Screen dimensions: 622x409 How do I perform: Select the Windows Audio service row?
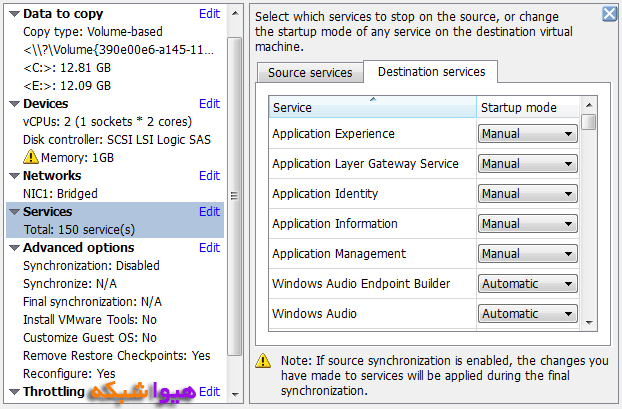[372, 314]
